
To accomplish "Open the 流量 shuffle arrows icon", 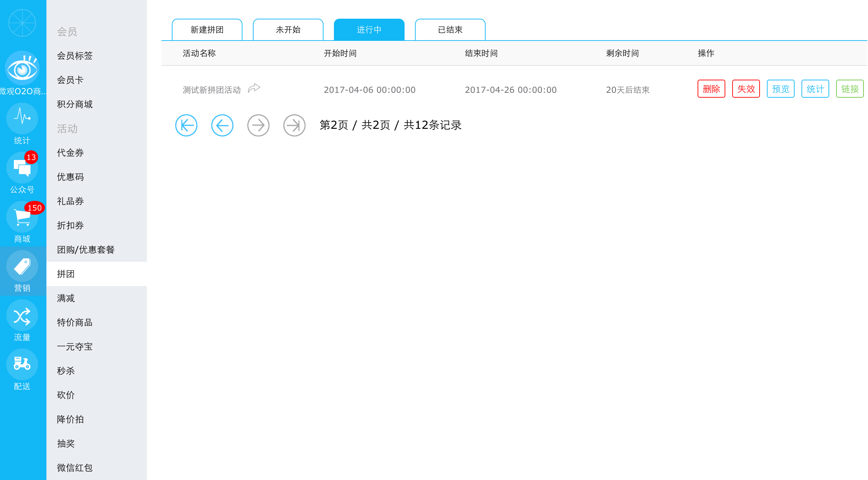I will 22,315.
